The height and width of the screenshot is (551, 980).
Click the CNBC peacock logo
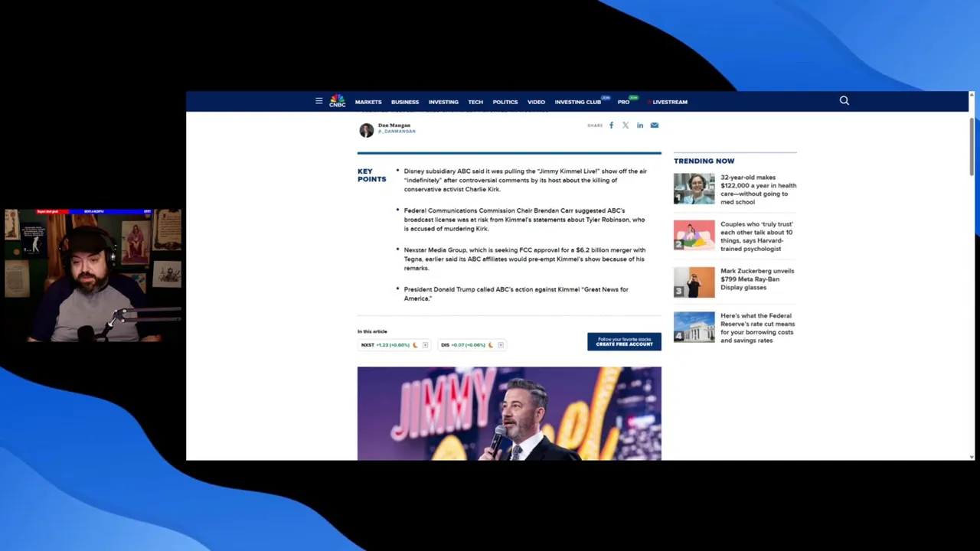point(337,101)
